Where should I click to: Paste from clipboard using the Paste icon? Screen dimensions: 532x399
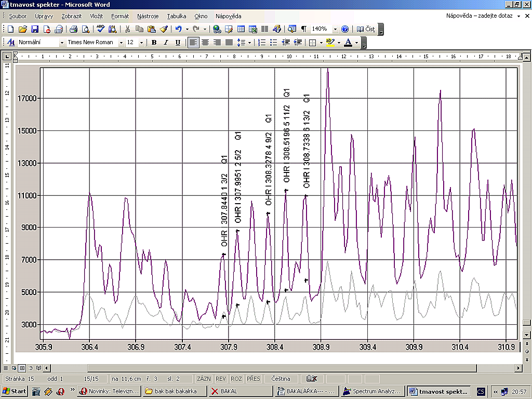151,29
